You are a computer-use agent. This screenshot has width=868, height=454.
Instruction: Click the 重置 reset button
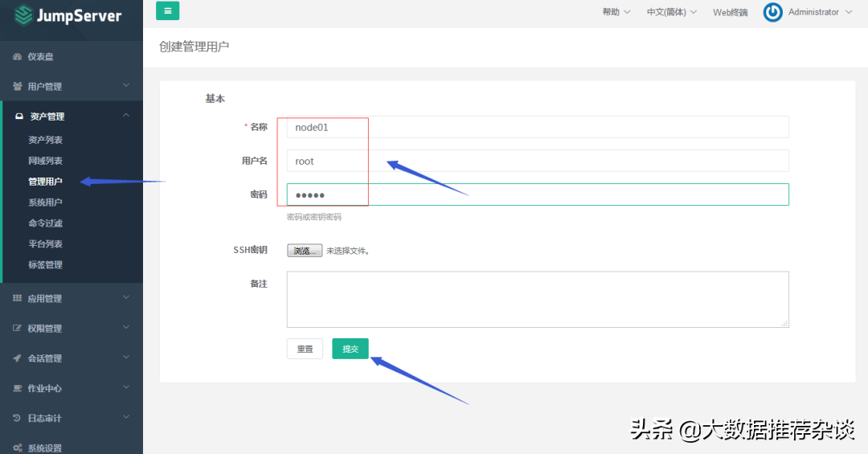pyautogui.click(x=305, y=349)
